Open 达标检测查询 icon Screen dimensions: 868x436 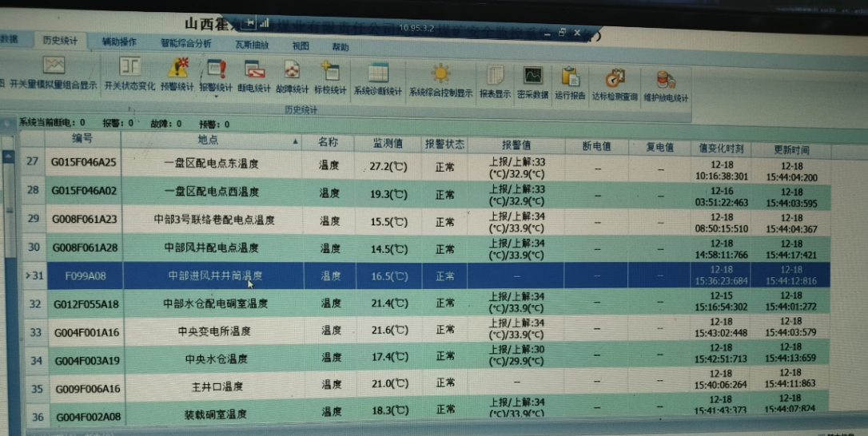click(614, 79)
